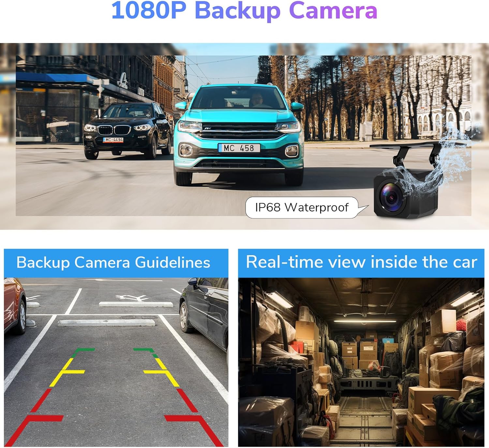Click the right green guideline marker

click(x=146, y=352)
